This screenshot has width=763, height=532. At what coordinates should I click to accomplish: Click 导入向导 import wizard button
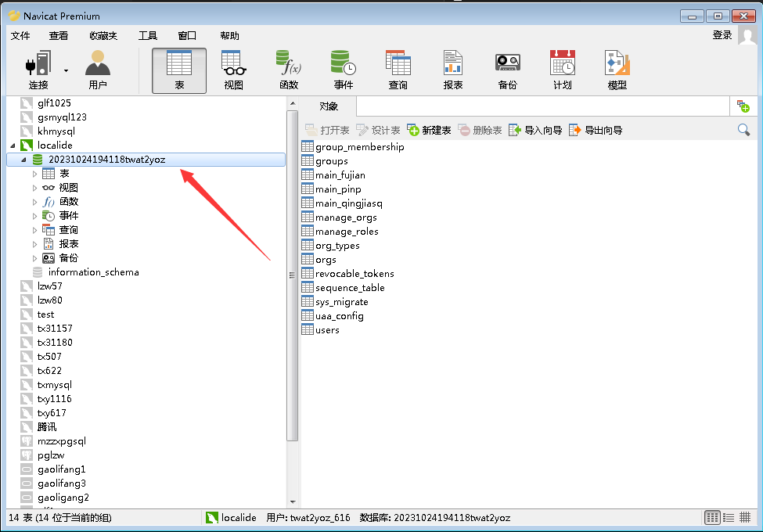click(535, 130)
